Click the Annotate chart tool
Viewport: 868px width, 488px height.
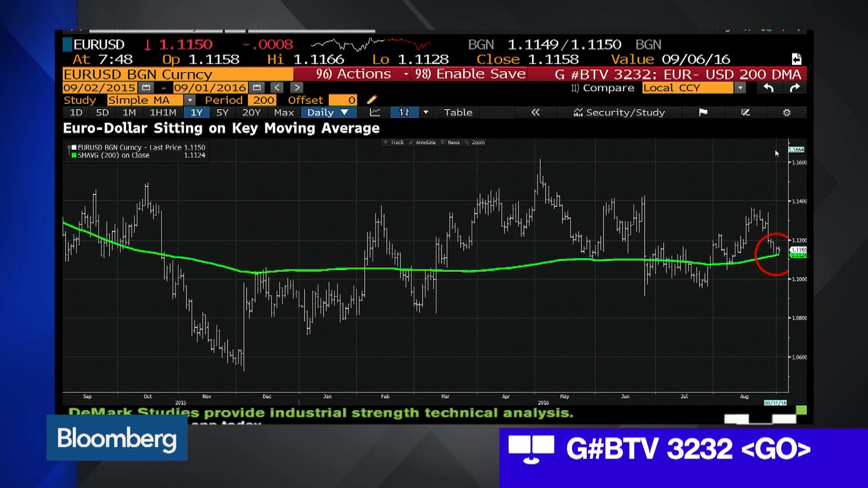click(422, 142)
